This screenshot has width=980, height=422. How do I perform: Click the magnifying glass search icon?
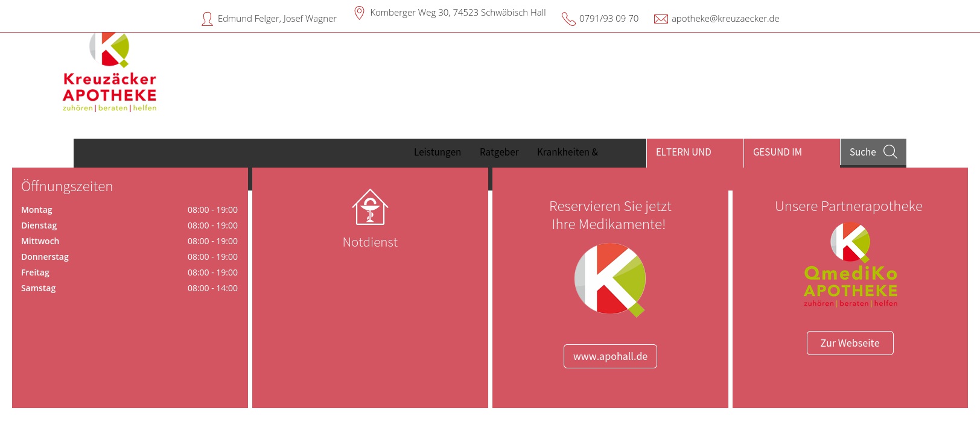pyautogui.click(x=890, y=152)
